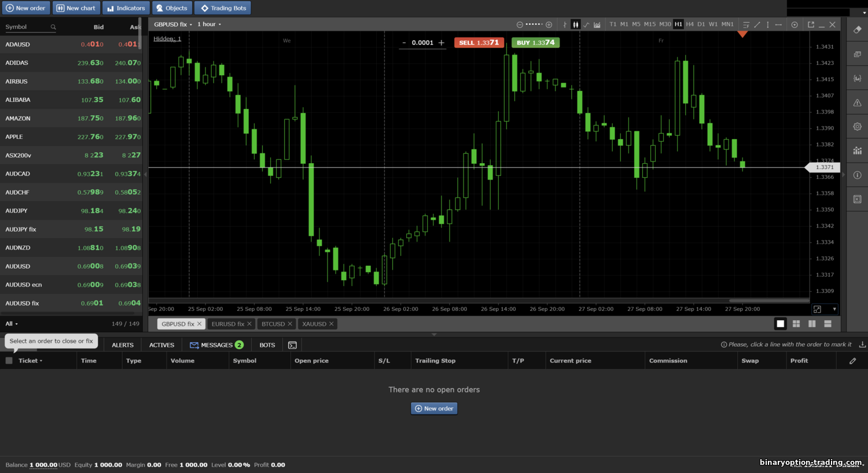
Task: Click the red SELL 1.3371 button
Action: point(479,43)
